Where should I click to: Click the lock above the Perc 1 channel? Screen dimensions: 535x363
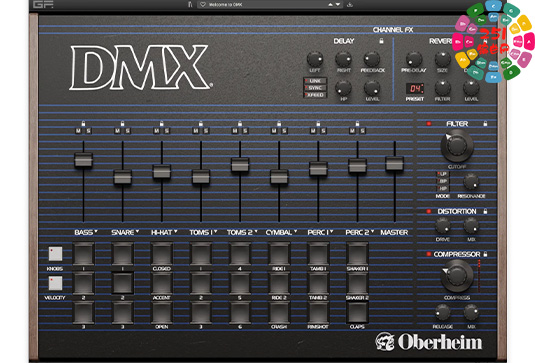(318, 124)
